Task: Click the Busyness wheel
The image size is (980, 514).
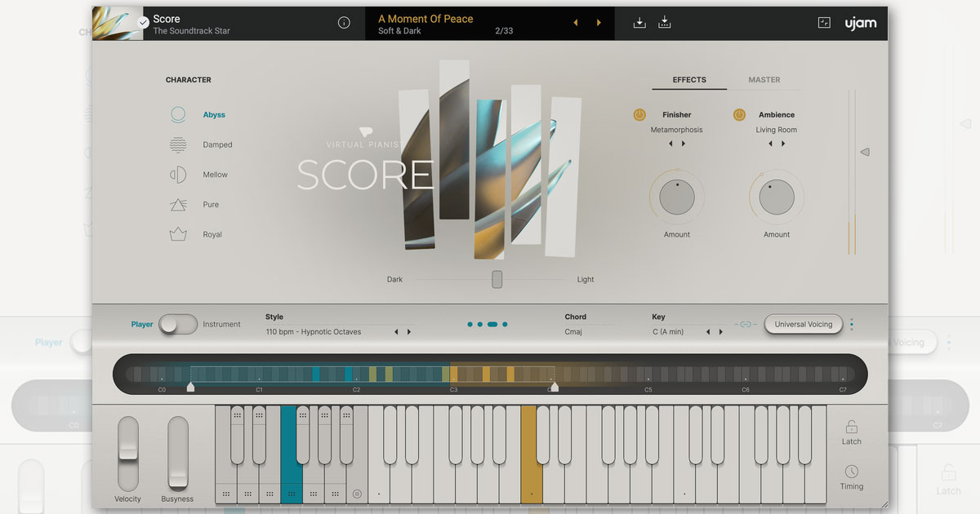Action: (177, 453)
